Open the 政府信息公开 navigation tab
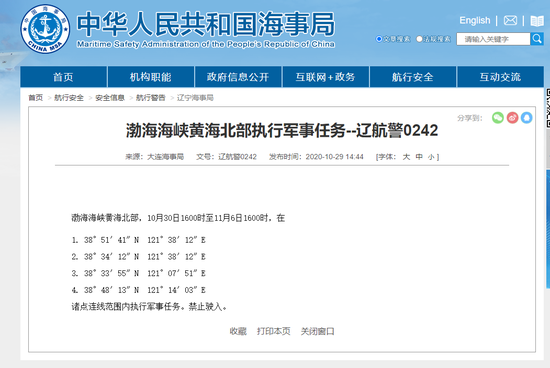Viewport: 550px width, 368px height. point(238,77)
